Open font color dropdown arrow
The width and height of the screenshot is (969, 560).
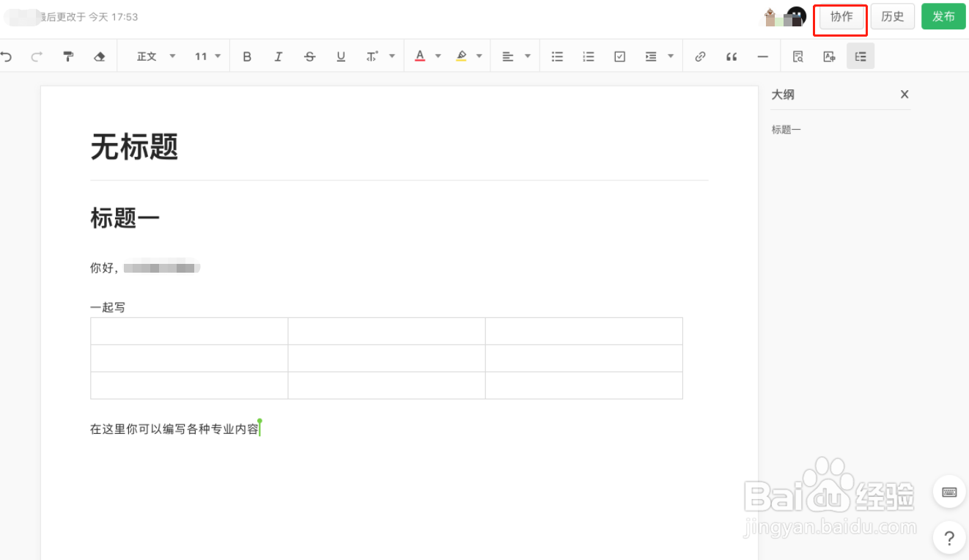(438, 56)
